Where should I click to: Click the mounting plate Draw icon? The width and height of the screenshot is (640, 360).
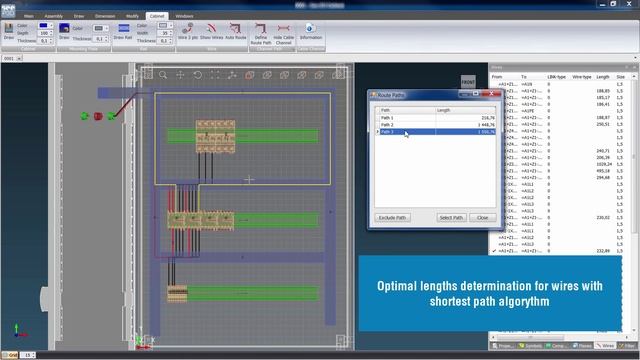[x=64, y=29]
